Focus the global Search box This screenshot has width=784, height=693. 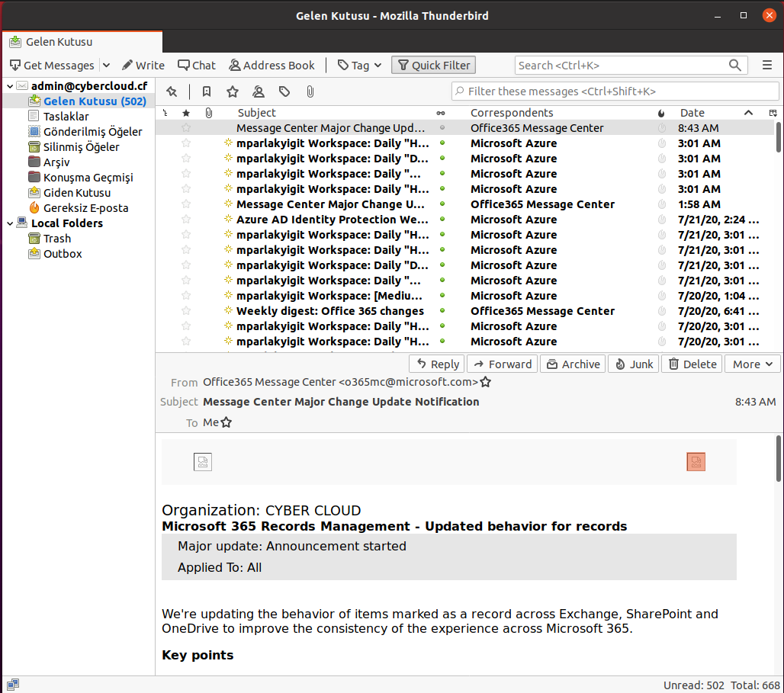click(x=631, y=66)
